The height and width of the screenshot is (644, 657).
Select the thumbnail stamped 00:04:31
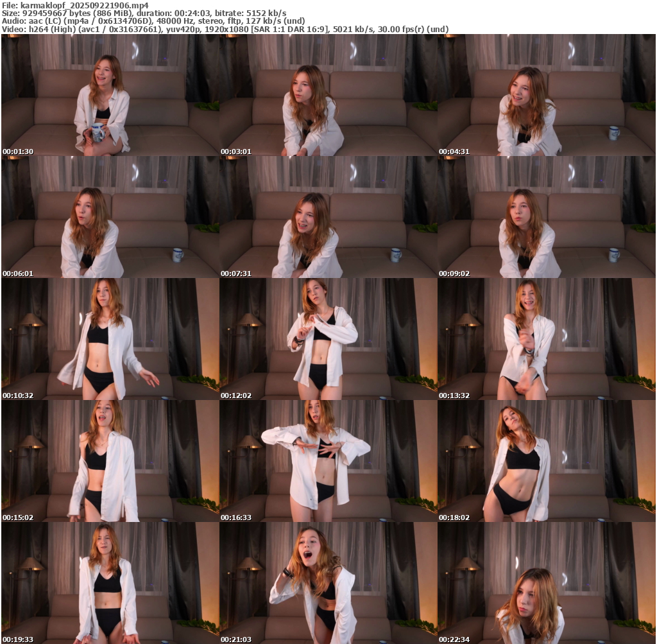[x=547, y=95]
